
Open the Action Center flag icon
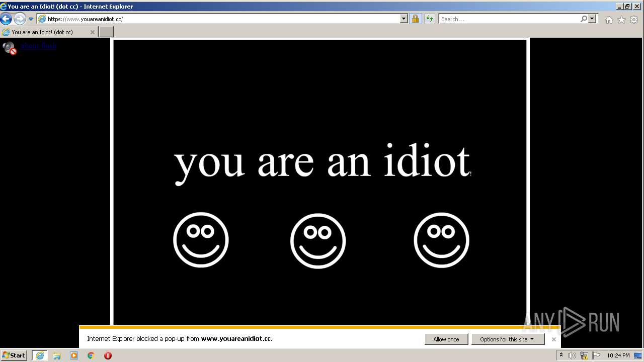596,355
